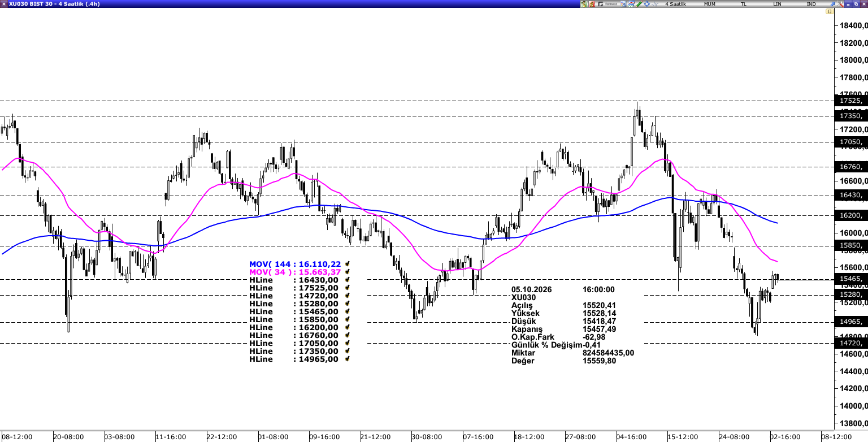The height and width of the screenshot is (442, 868).
Task: Select the 16760 price label on the axis
Action: (852, 167)
